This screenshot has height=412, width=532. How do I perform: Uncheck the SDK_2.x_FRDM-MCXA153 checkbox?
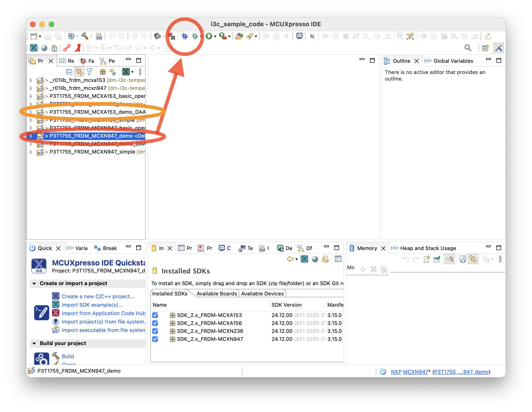(155, 315)
